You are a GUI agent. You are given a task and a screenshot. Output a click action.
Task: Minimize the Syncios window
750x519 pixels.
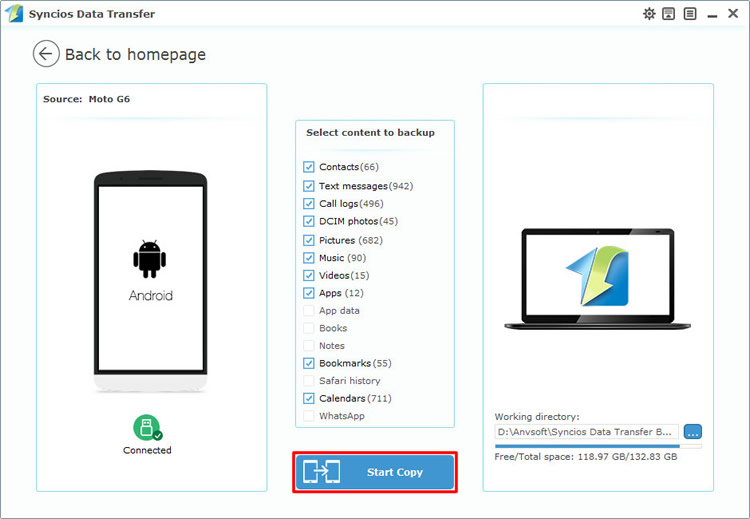click(712, 15)
